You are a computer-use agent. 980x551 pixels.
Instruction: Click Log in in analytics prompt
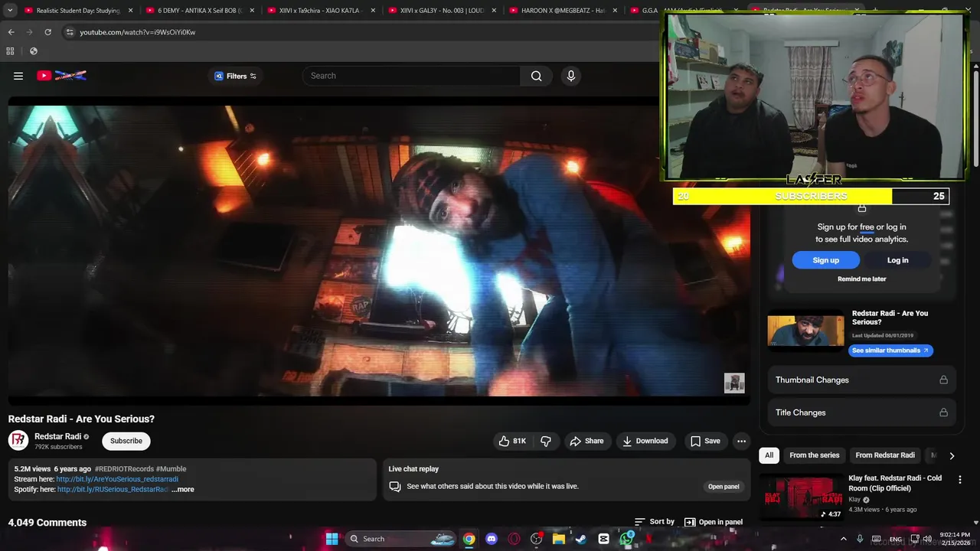pos(897,260)
